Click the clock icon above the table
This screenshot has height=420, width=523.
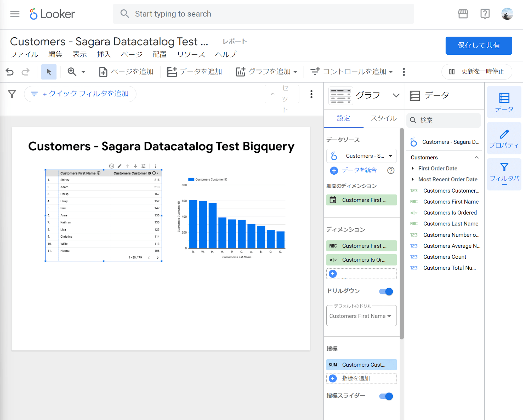coord(111,166)
